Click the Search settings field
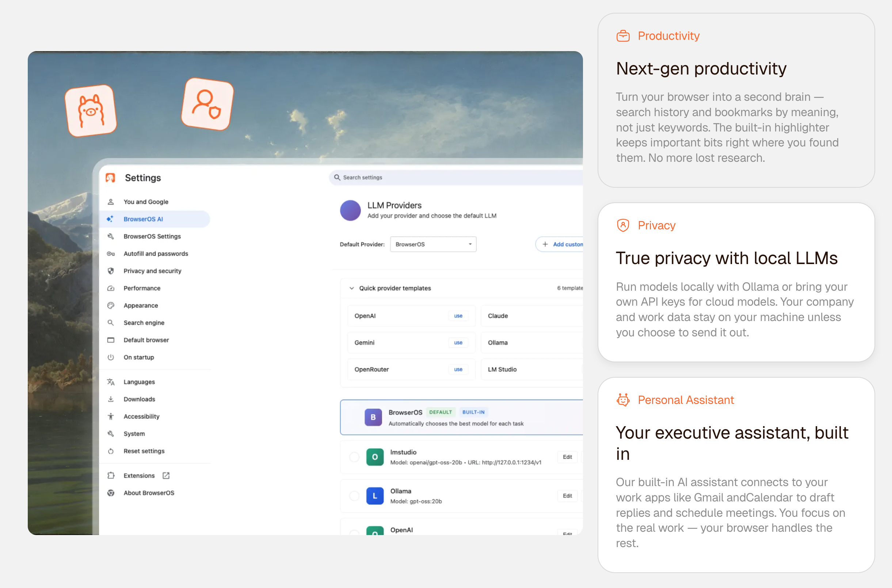Image resolution: width=892 pixels, height=588 pixels. [450, 177]
